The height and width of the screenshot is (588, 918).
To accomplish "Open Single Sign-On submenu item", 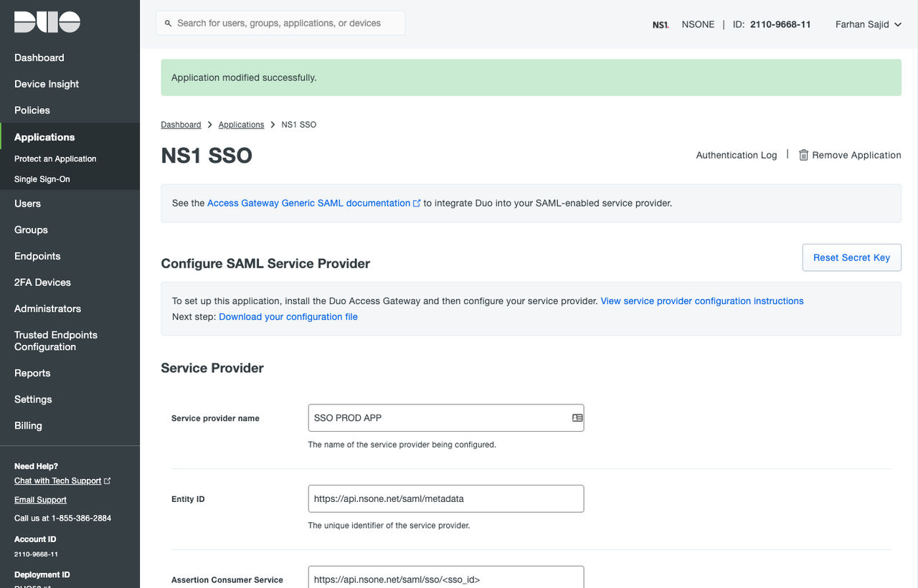I will [42, 179].
